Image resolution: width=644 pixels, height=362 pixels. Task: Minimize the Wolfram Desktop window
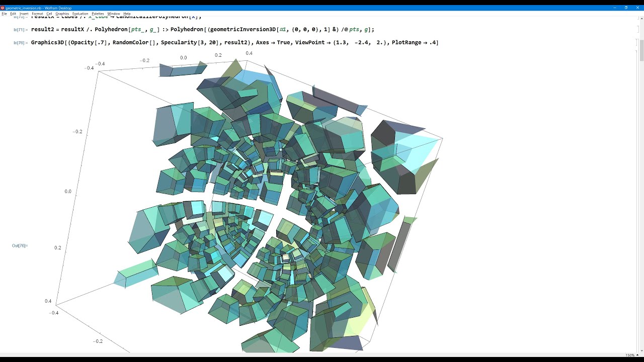(615, 8)
